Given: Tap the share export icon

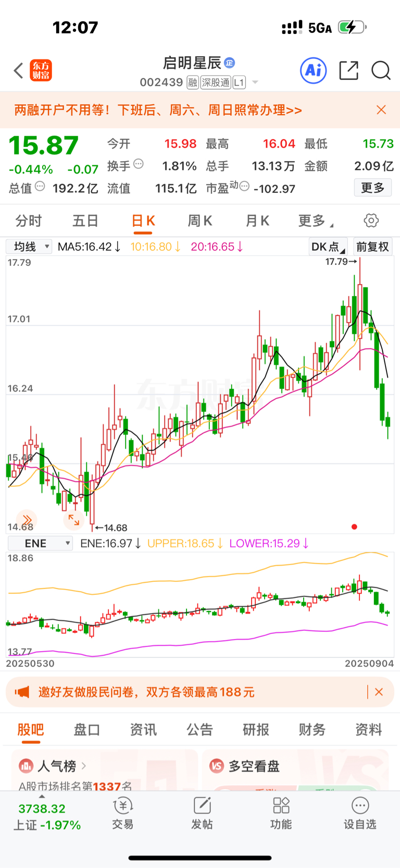Looking at the screenshot, I should (x=348, y=70).
